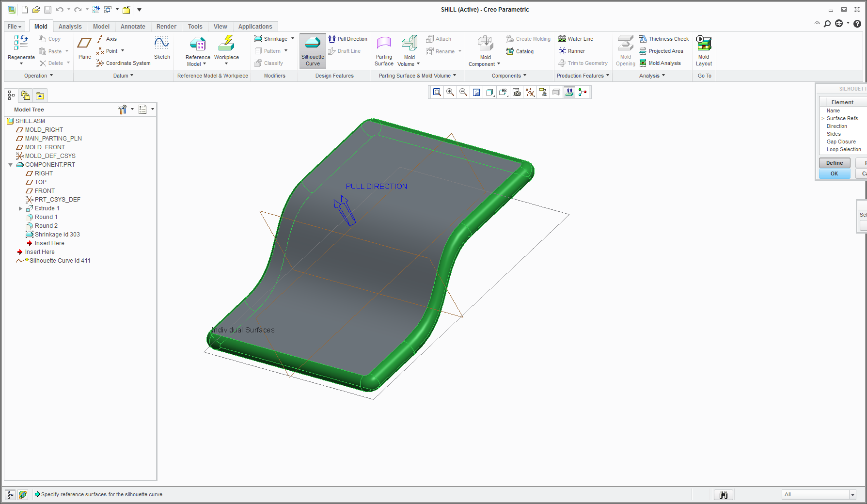867x504 pixels.
Task: Open the File menu
Action: (x=14, y=27)
